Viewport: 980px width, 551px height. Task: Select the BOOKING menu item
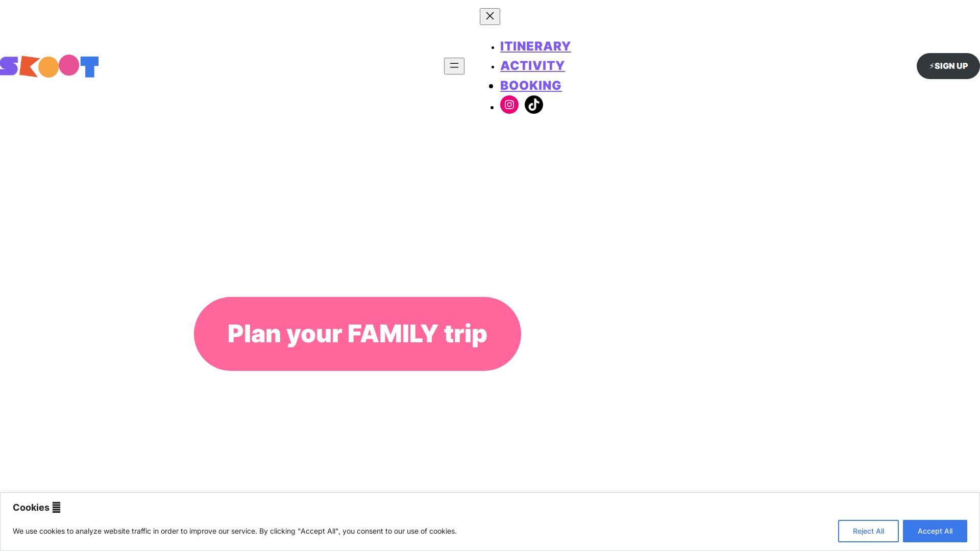tap(530, 86)
